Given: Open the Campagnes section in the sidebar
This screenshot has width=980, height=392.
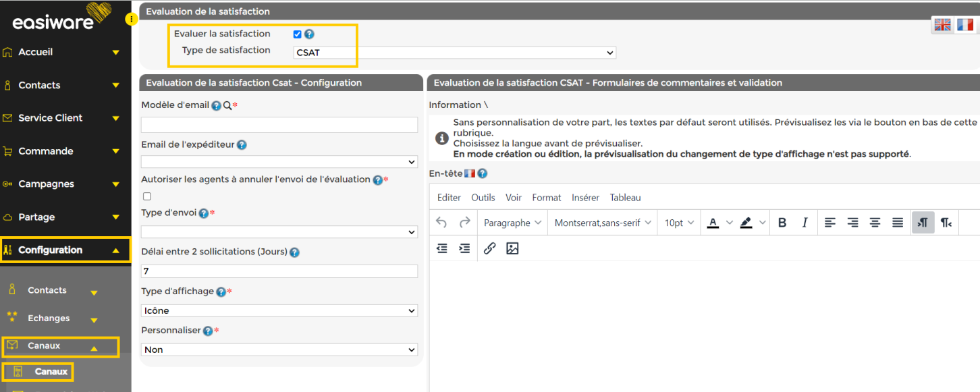Looking at the screenshot, I should 46,184.
